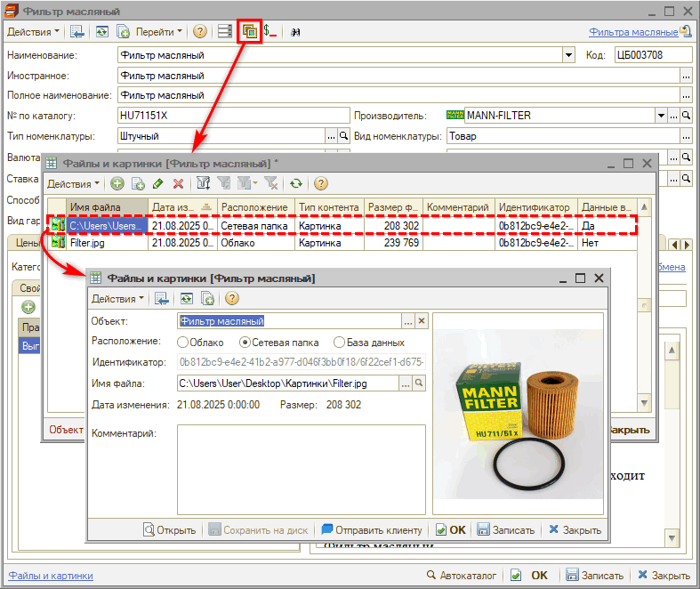Click the yellow help question mark in main toolbar
Image resolution: width=700 pixels, height=589 pixels.
[200, 31]
